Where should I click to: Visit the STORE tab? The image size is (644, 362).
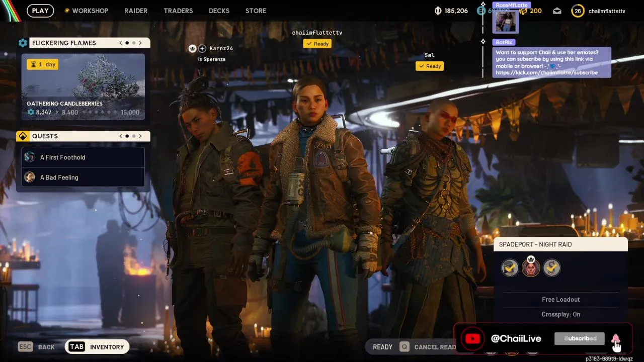(x=256, y=11)
